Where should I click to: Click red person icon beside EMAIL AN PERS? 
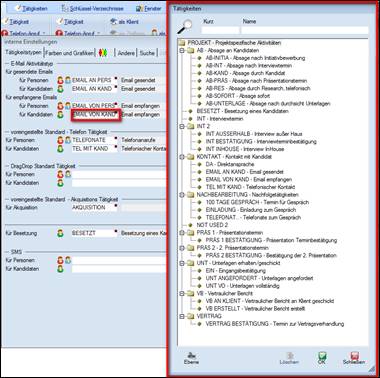click(60, 80)
